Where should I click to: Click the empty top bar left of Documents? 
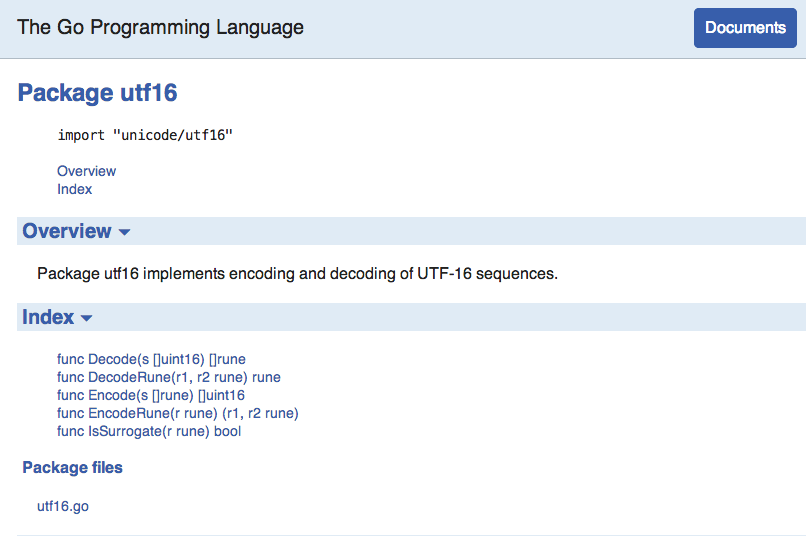(x=500, y=28)
